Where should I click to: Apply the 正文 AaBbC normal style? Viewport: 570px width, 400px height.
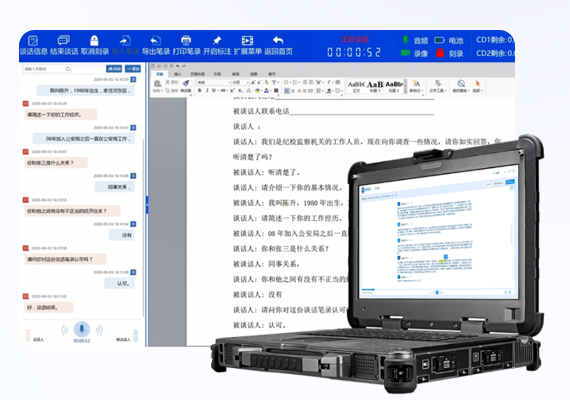tap(356, 87)
